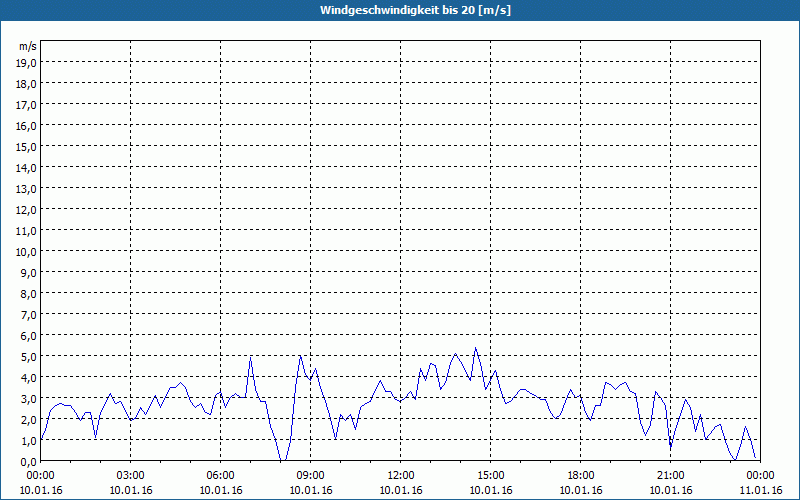This screenshot has width=800, height=500.
Task: Click the wind peak near 08:40
Action: 301,356
